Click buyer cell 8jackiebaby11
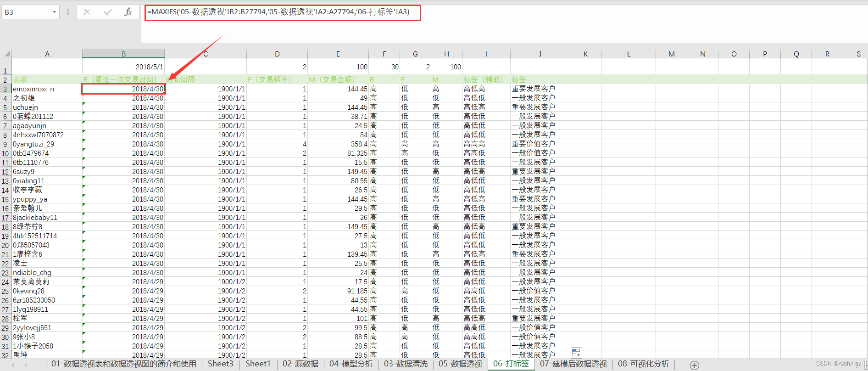This screenshot has width=868, height=371. (47, 218)
